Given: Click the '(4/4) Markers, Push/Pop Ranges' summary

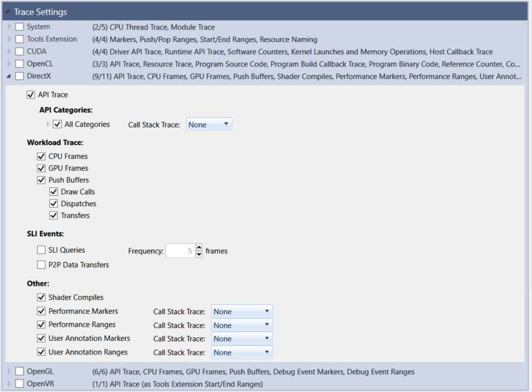Looking at the screenshot, I should (x=205, y=39).
